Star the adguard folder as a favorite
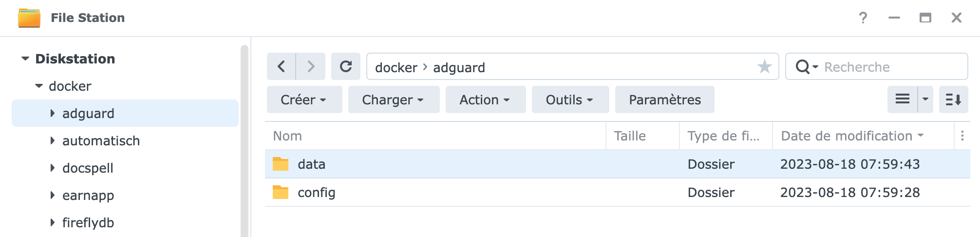 pyautogui.click(x=764, y=66)
